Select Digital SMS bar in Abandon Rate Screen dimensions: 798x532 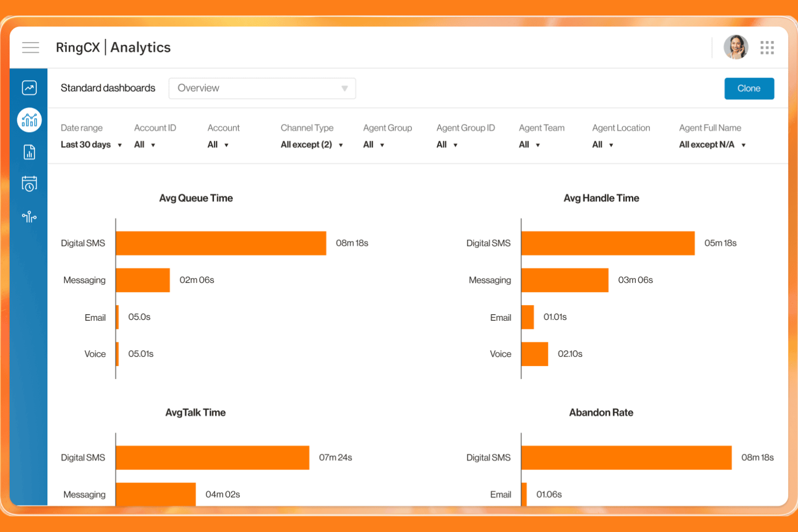627,458
